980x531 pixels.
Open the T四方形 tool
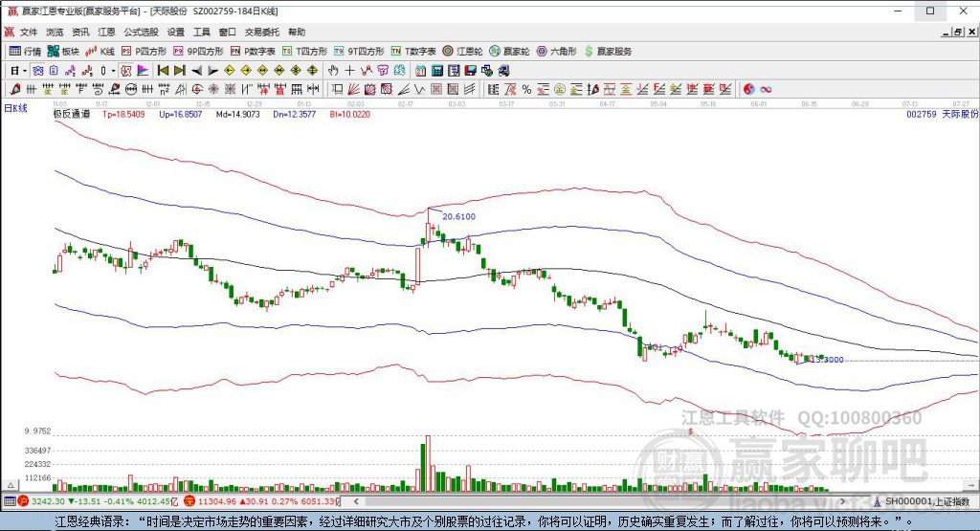point(304,52)
